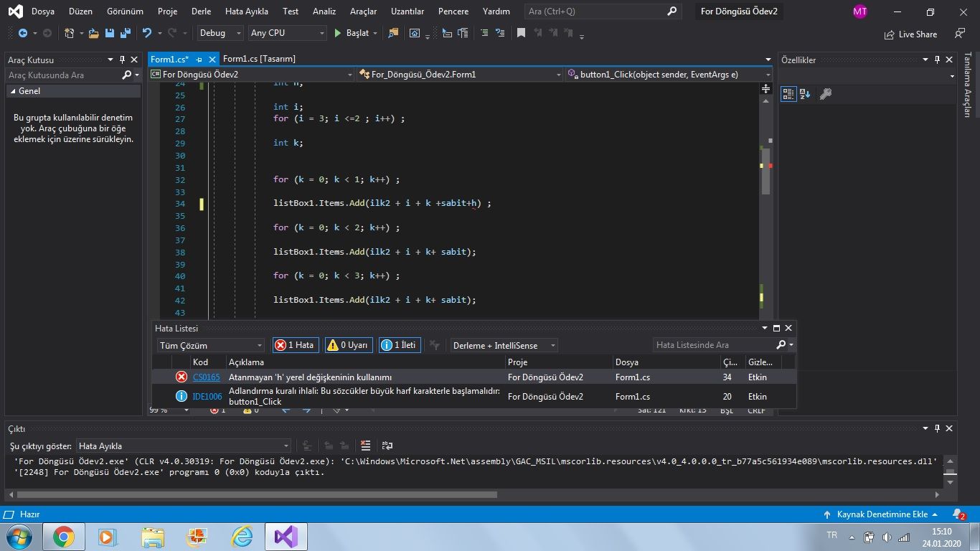Open the Visual Studio taskbar icon
This screenshot has width=980, height=551.
[x=286, y=537]
